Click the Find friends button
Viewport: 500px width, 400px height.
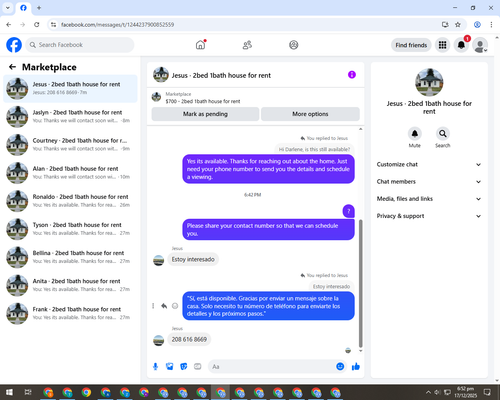tap(411, 45)
